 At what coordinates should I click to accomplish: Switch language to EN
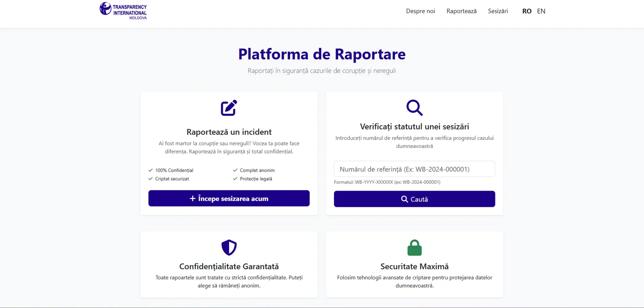[541, 11]
